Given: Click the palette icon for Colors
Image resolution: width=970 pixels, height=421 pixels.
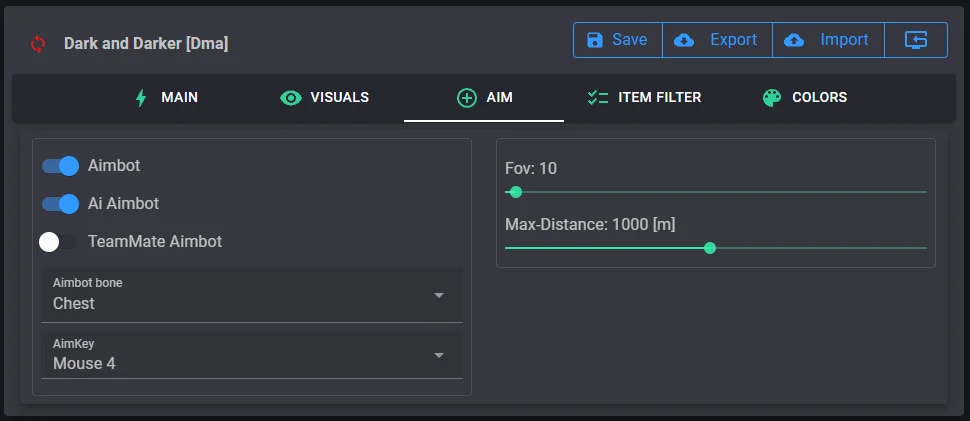Looking at the screenshot, I should point(771,98).
